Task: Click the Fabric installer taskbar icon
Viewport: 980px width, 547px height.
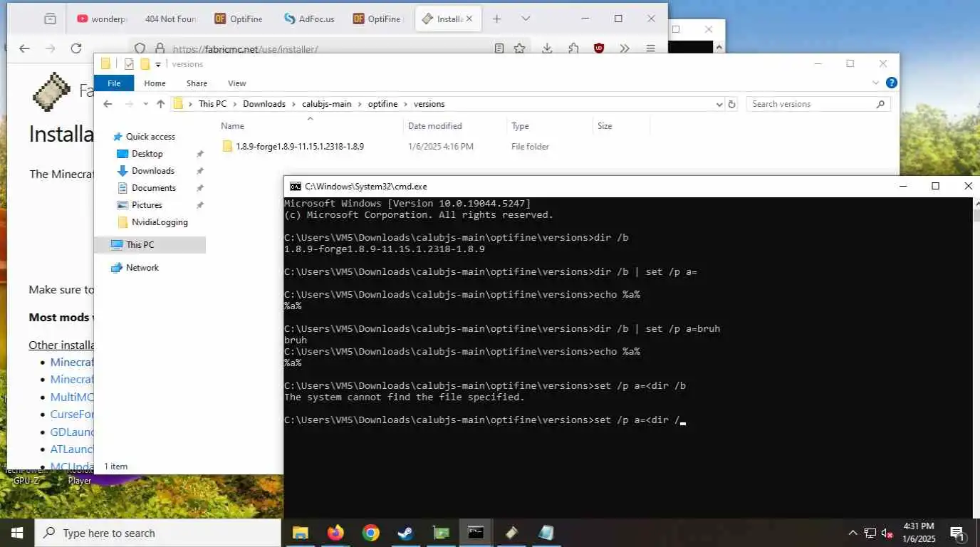Action: tap(511, 533)
